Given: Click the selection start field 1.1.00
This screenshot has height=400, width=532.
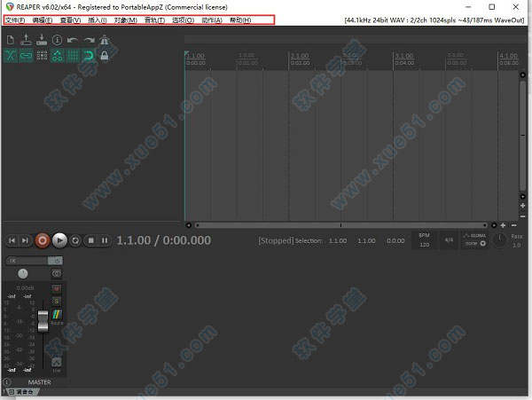Looking at the screenshot, I should coord(338,240).
